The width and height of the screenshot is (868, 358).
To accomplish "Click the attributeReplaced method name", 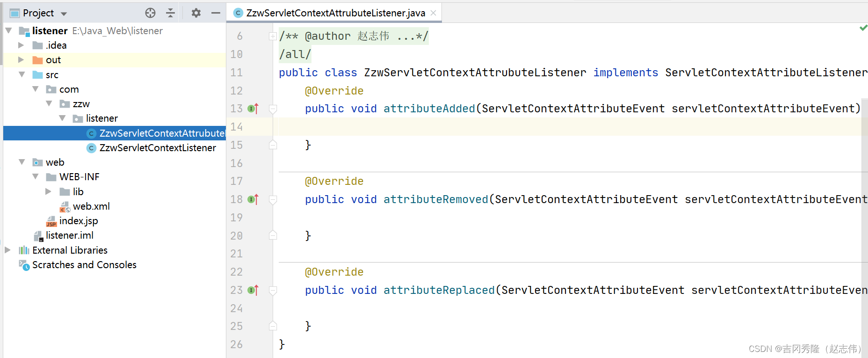I will [x=439, y=290].
